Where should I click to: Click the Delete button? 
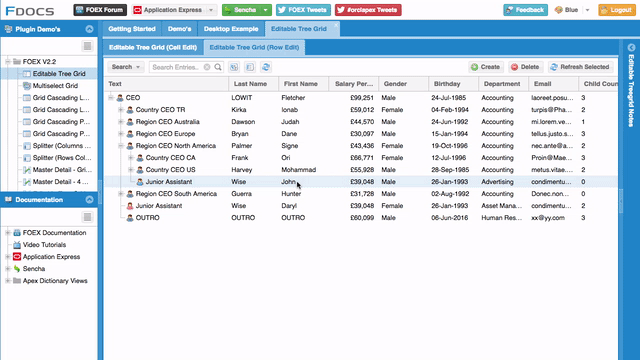point(525,67)
